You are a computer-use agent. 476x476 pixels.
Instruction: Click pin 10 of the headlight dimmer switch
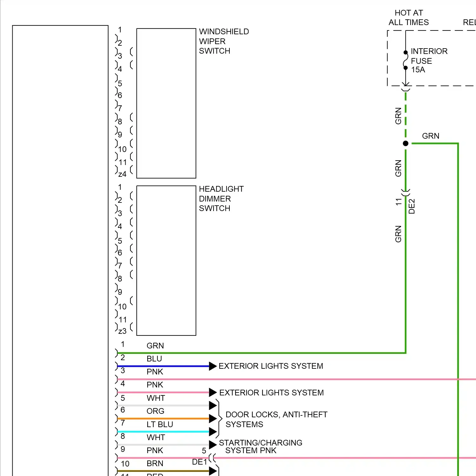click(122, 307)
